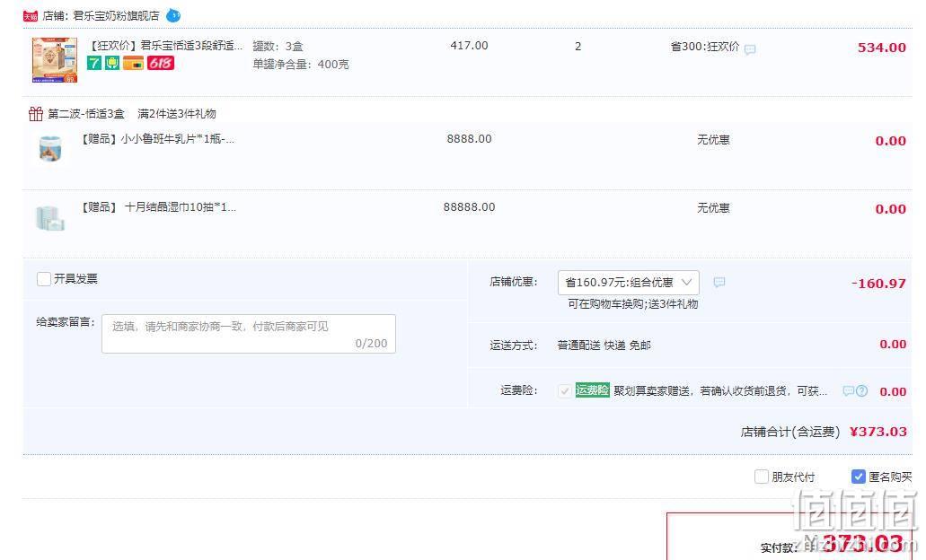Uncheck the 匿名购买 checkbox

(x=858, y=477)
